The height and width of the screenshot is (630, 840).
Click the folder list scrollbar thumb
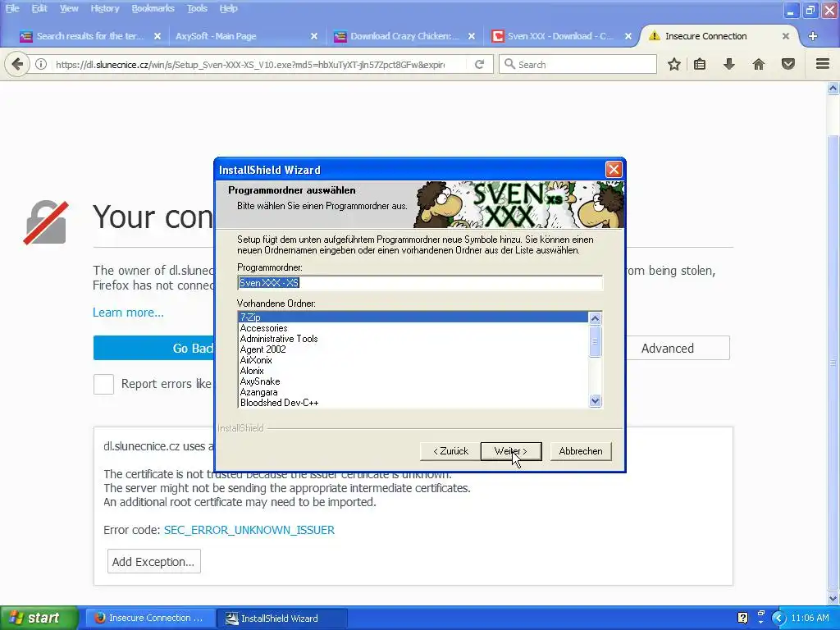coord(595,340)
